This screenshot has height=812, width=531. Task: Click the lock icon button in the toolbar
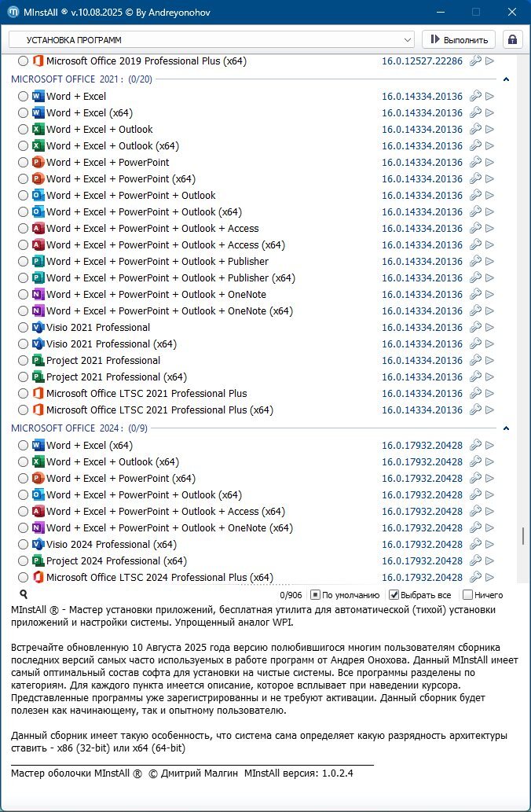tap(512, 40)
